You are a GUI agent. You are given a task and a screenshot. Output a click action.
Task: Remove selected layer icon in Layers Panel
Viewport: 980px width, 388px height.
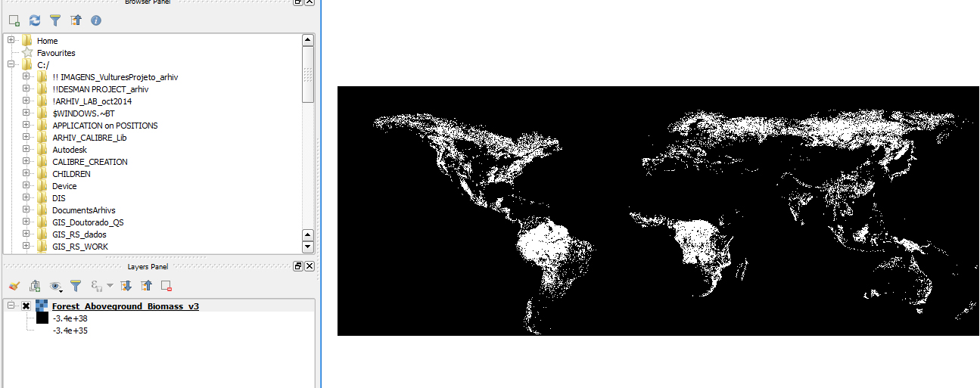pyautogui.click(x=167, y=286)
